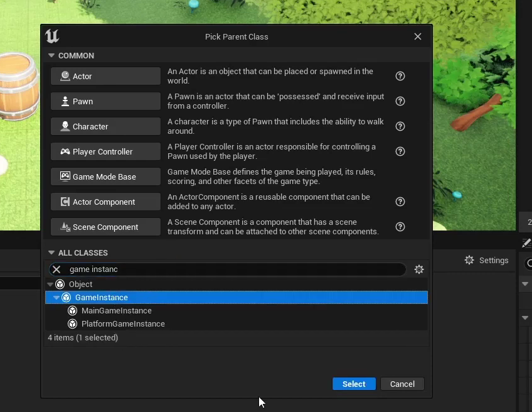The image size is (532, 412).
Task: Select MainGameInstance in class list
Action: tap(237, 311)
